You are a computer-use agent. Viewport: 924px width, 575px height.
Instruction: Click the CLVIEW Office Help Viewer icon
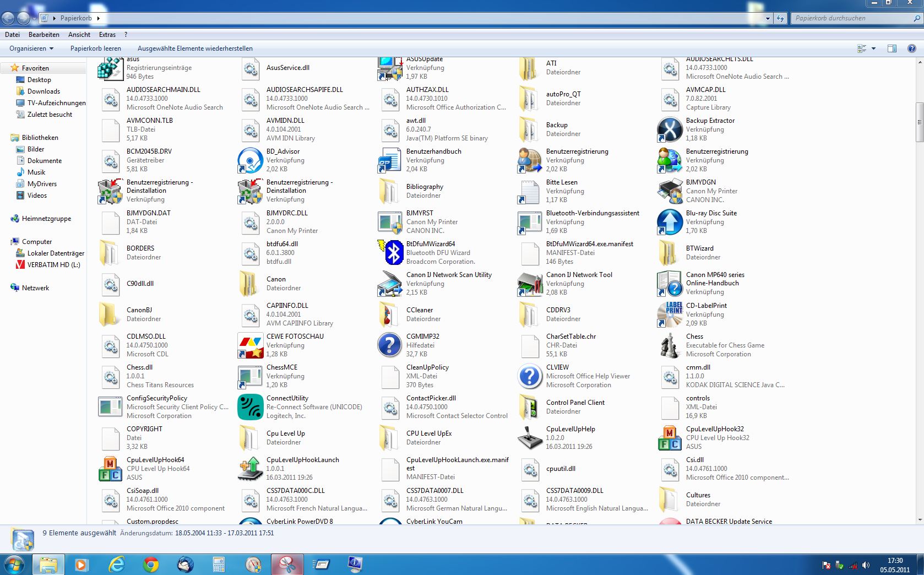[x=530, y=376]
